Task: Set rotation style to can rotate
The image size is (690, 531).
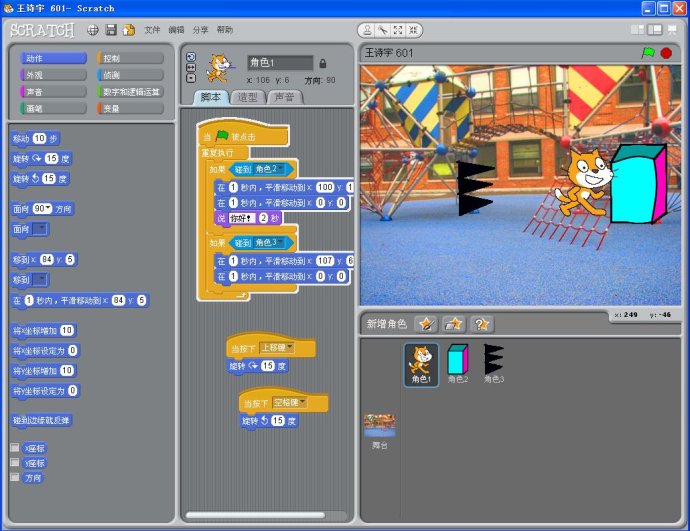Action: (x=191, y=57)
